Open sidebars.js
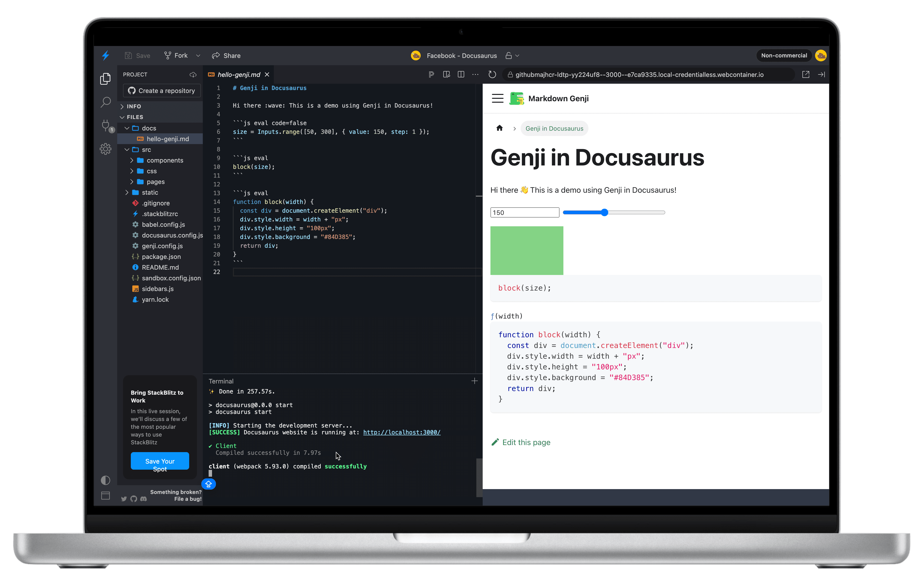 click(160, 289)
